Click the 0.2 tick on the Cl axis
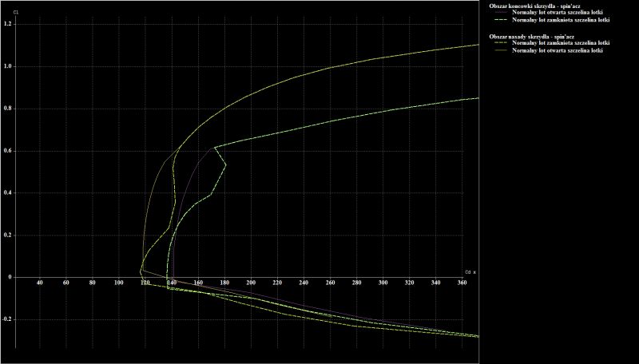The width and height of the screenshot is (639, 364). tap(7, 235)
